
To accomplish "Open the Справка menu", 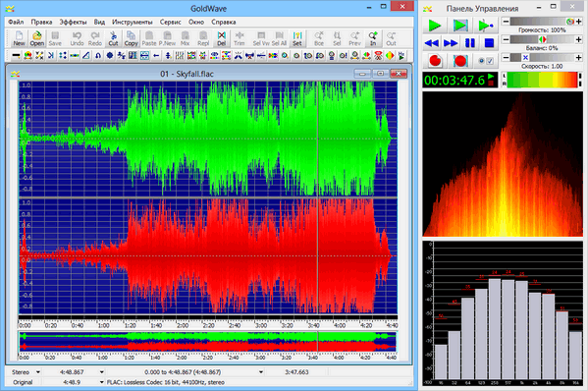I will [224, 23].
